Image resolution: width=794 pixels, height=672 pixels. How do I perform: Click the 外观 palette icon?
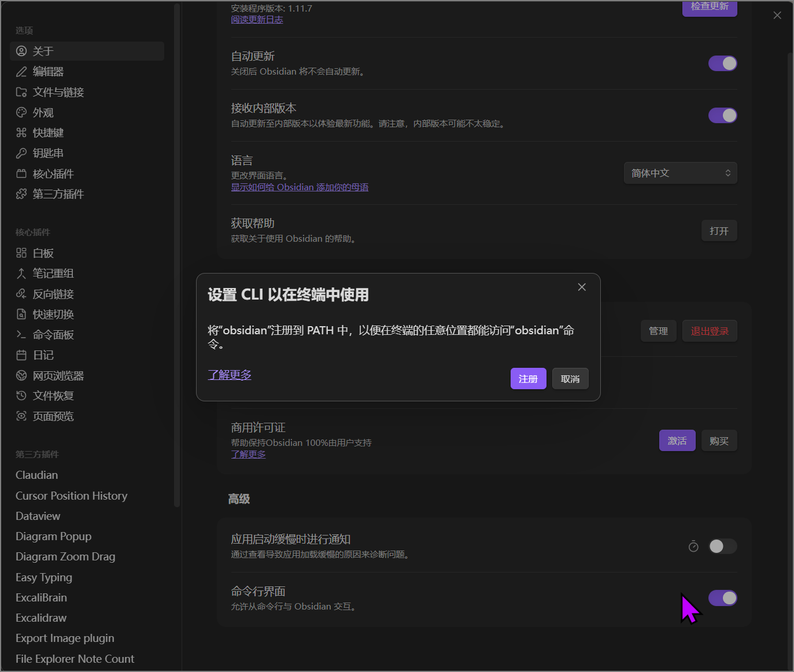click(x=21, y=112)
